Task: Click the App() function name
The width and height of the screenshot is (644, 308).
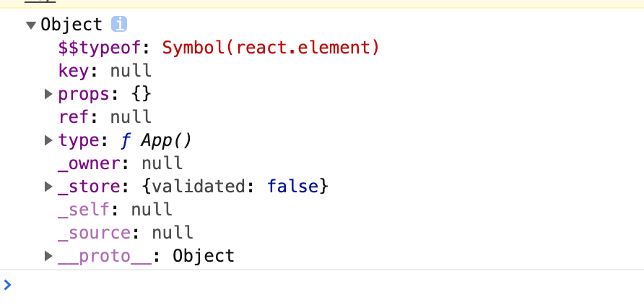Action: click(x=166, y=141)
